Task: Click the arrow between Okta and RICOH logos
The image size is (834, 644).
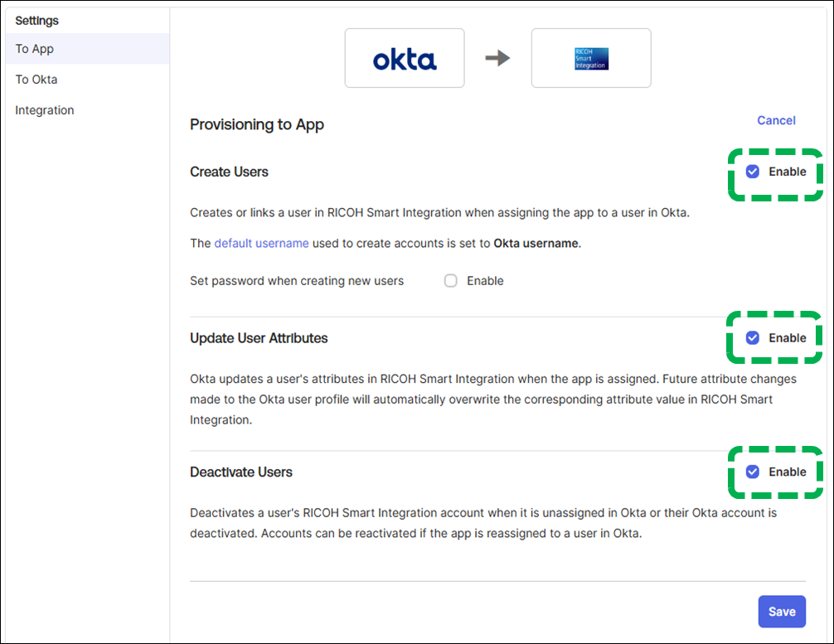Action: click(x=497, y=58)
